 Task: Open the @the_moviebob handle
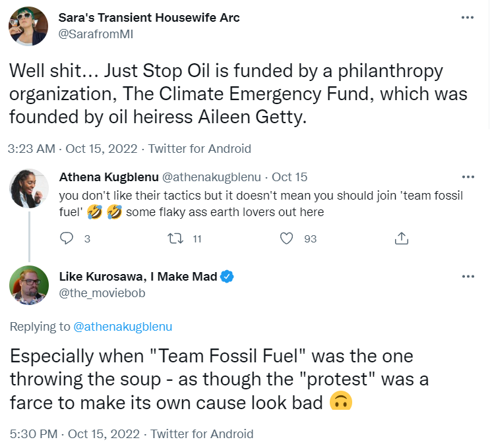(x=102, y=293)
